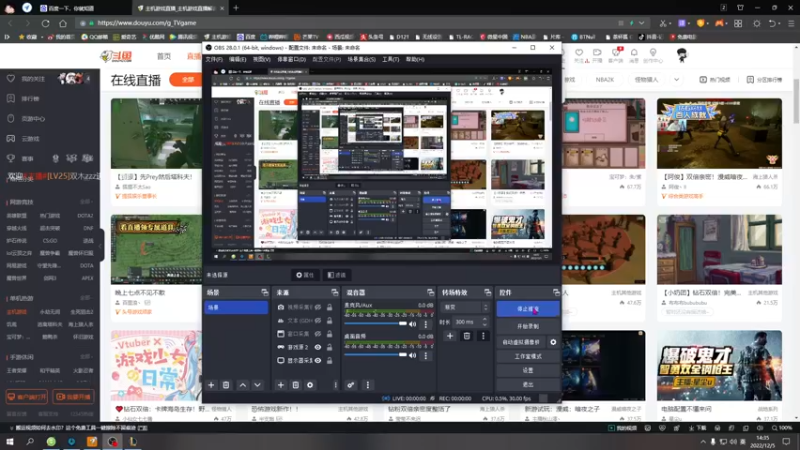Start the virtual camera
This screenshot has height=450, width=800.
[521, 342]
